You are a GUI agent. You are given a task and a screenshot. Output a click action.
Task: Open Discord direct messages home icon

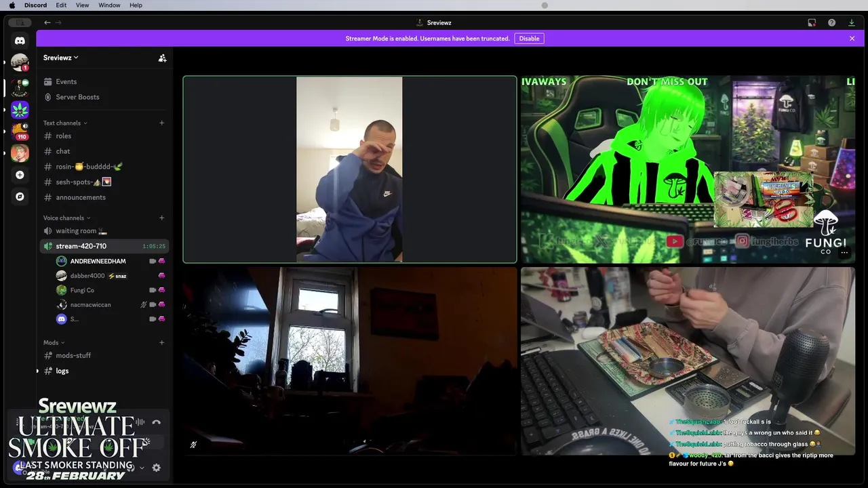click(x=20, y=41)
